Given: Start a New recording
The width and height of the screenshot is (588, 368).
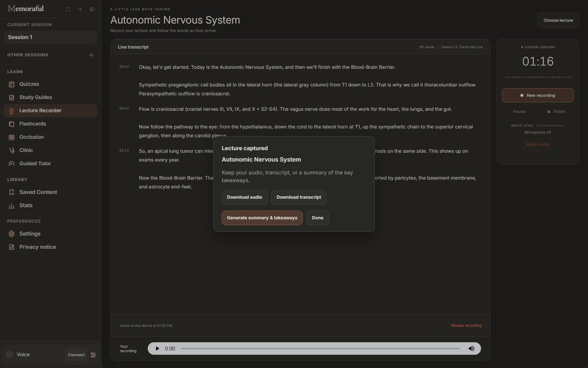Looking at the screenshot, I should point(538,95).
